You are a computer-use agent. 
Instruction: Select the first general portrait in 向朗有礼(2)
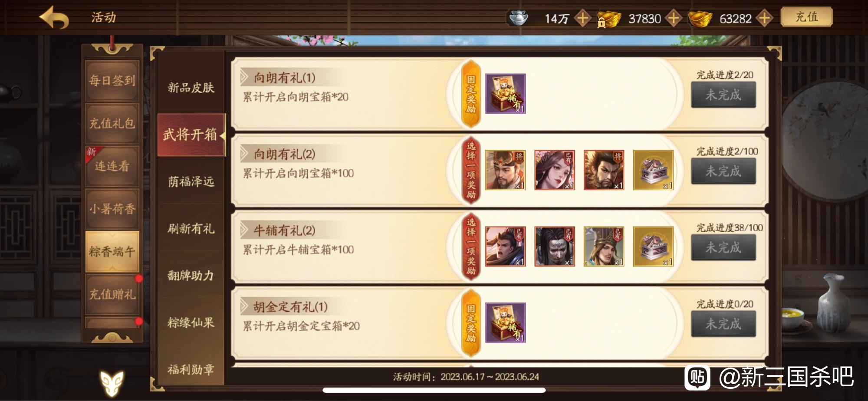(505, 170)
